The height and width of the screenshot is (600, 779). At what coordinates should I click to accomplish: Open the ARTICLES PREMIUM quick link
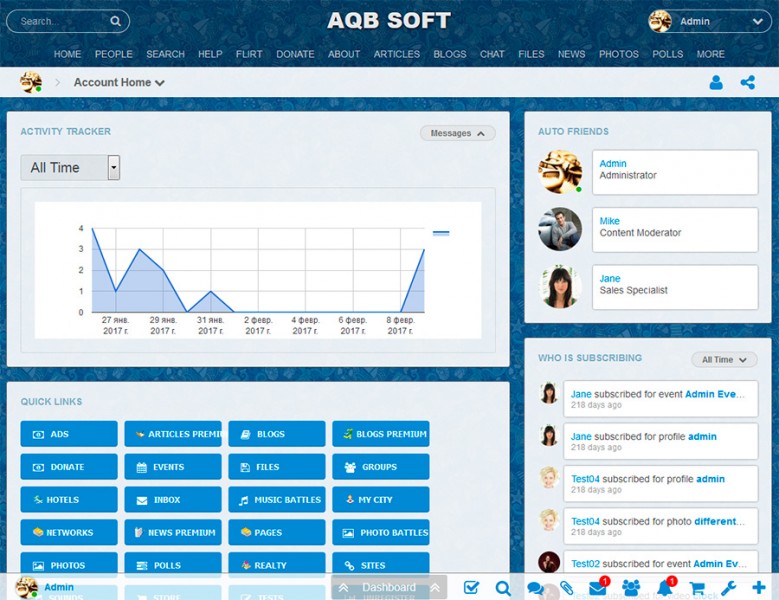[x=173, y=434]
